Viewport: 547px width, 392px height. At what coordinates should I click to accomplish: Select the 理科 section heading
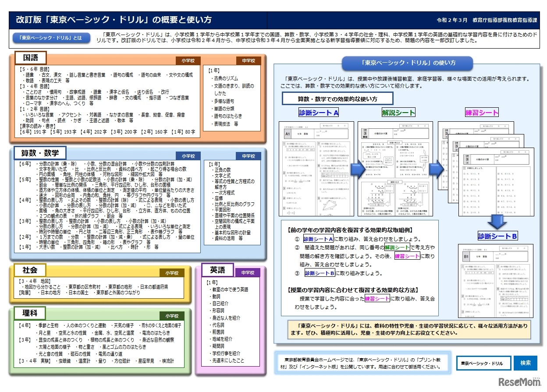point(30,313)
